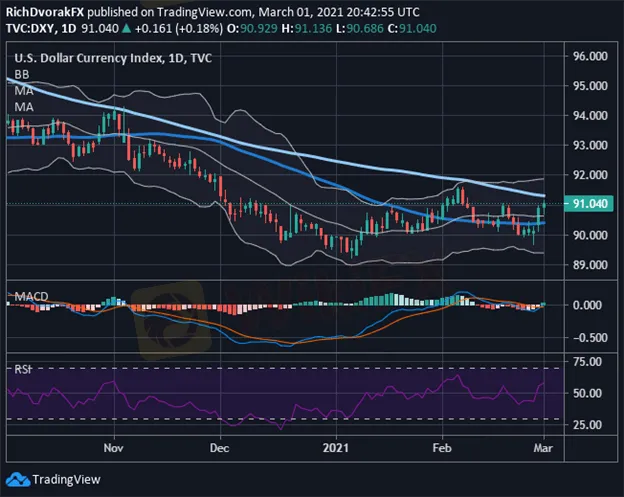Screen dimensions: 624x497
Task: Click the TradingView logo icon
Action: coord(22,477)
